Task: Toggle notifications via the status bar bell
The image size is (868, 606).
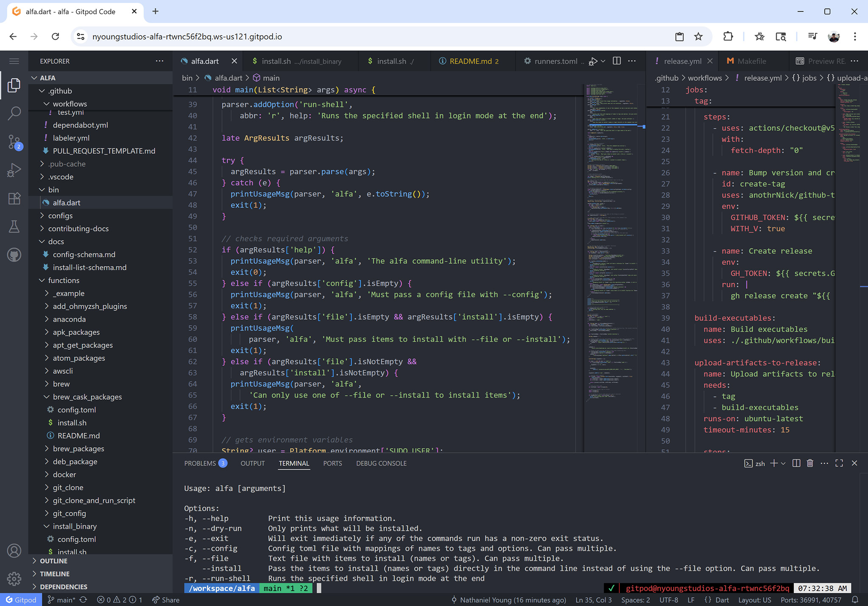Action: coord(856,600)
